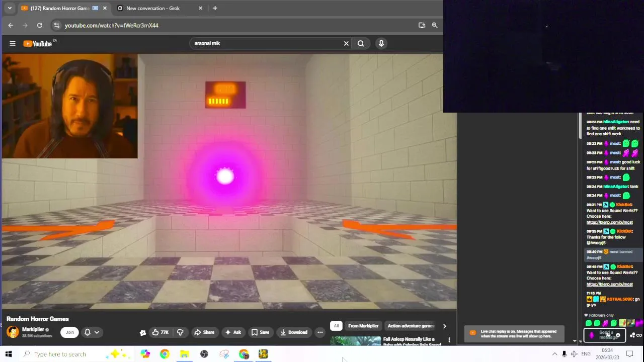Click hlinaAligator username at 09:24 PM
The height and width of the screenshot is (362, 644).
(615, 187)
